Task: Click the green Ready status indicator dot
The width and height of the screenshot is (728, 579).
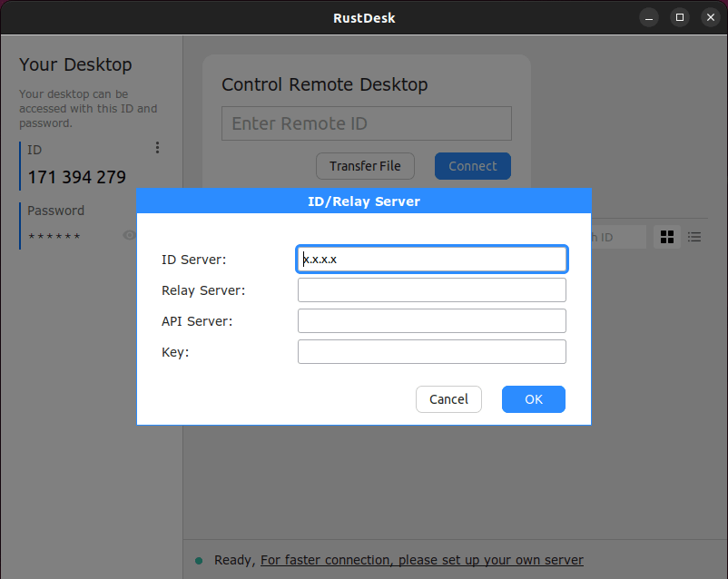Action: pos(199,561)
